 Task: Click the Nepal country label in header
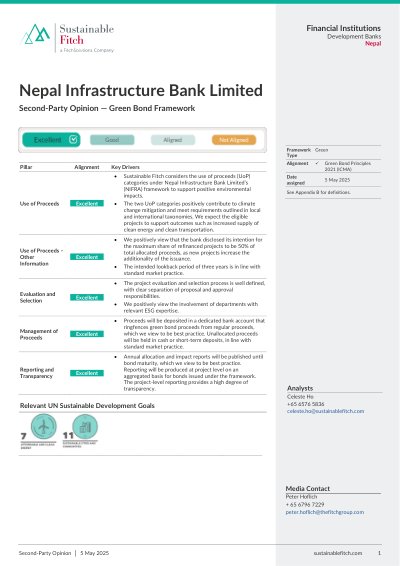[x=373, y=43]
